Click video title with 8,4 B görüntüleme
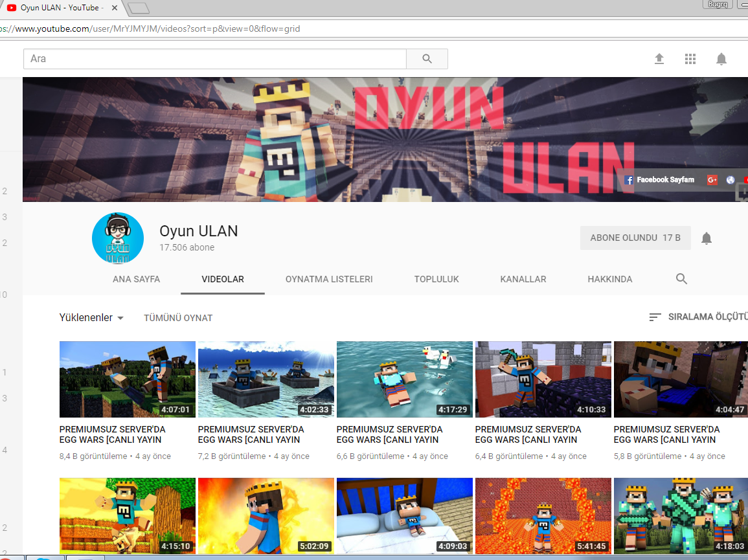This screenshot has width=748, height=560. point(113,434)
